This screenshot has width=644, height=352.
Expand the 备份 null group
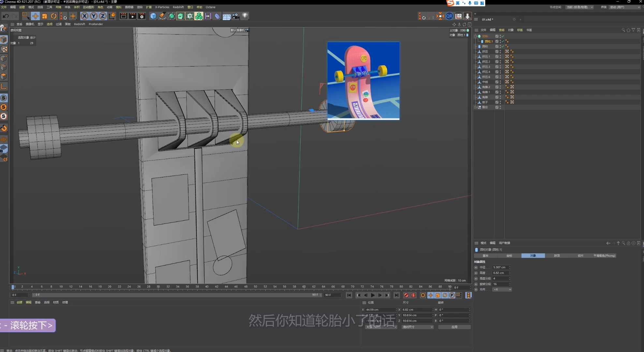476,107
